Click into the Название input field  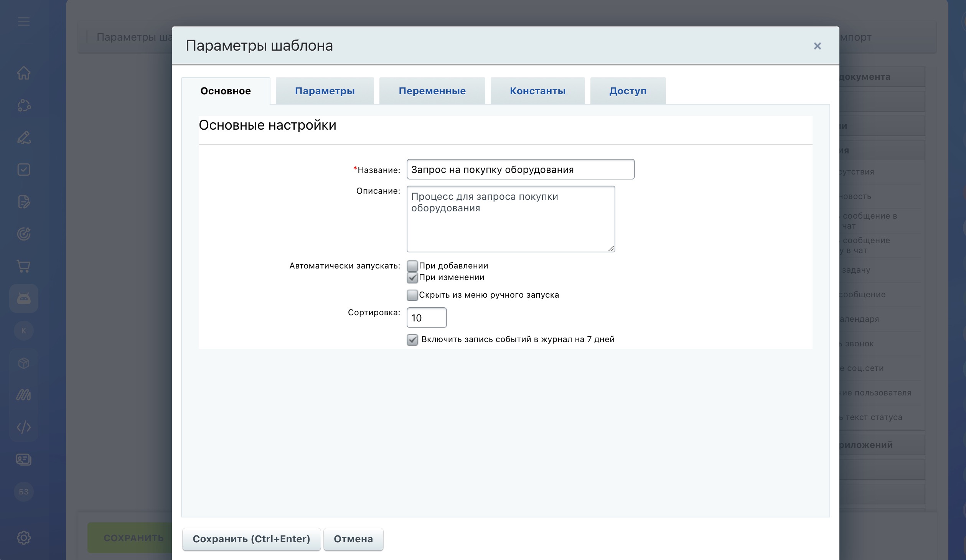521,169
